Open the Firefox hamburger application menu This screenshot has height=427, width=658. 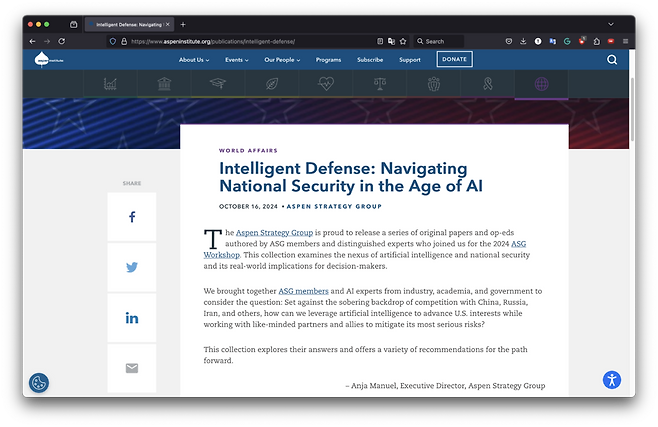point(625,41)
